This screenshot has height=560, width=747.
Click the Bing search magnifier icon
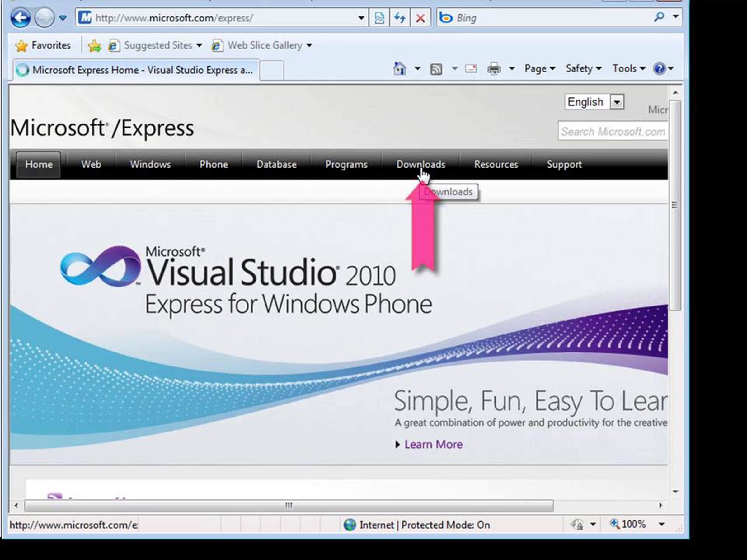pyautogui.click(x=659, y=17)
